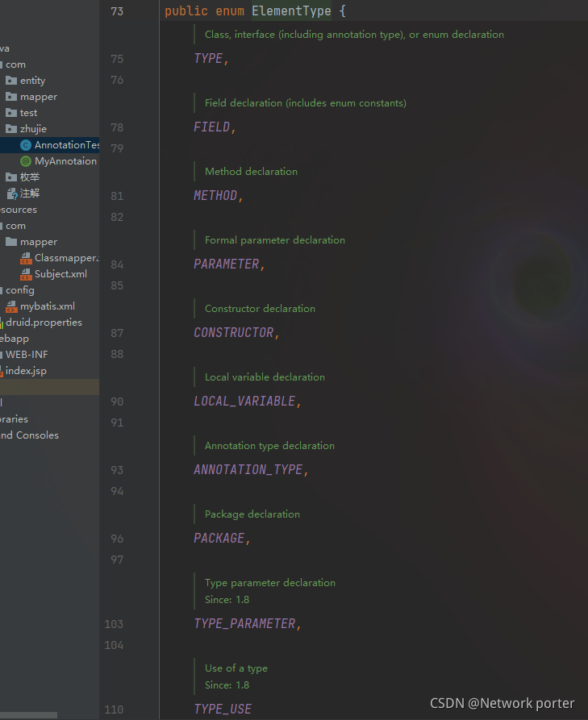Click line number 103 in gutter

(x=114, y=624)
